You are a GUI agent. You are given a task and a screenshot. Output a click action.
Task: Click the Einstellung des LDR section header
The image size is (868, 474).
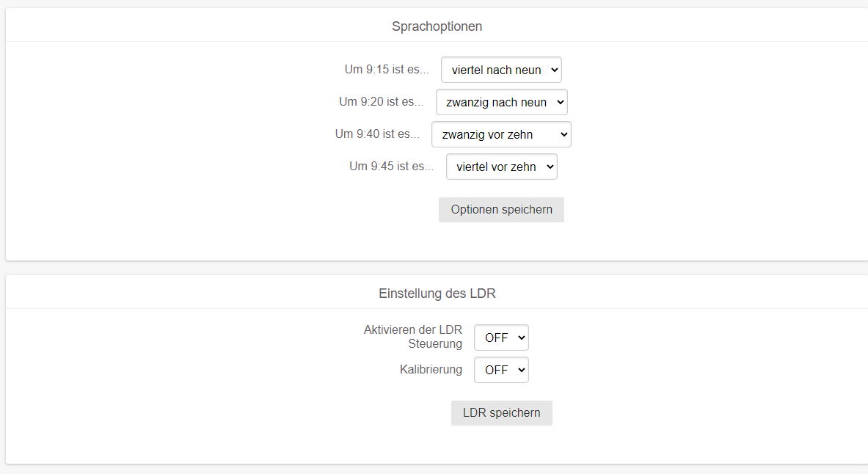coord(437,293)
